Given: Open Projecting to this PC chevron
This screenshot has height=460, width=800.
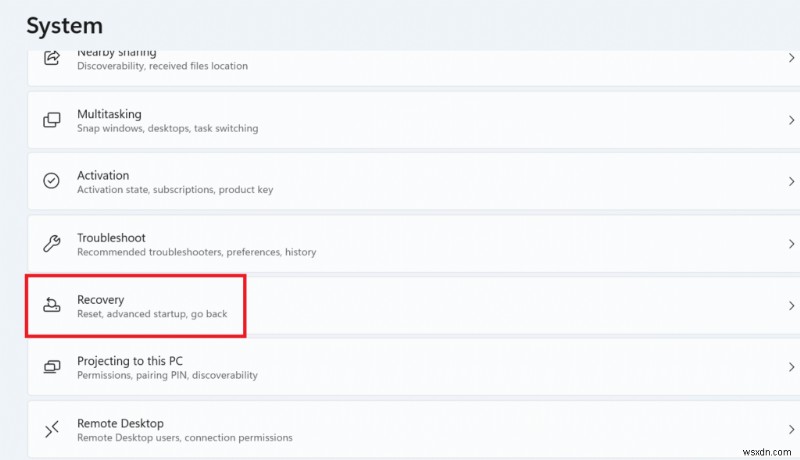Looking at the screenshot, I should 791,367.
